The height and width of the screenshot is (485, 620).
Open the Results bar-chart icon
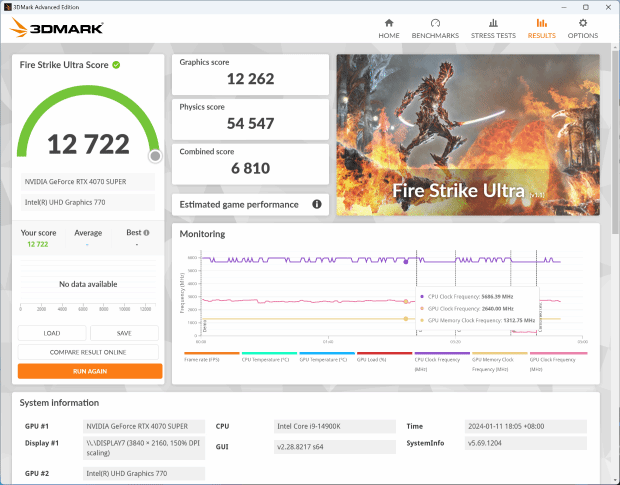[541, 23]
